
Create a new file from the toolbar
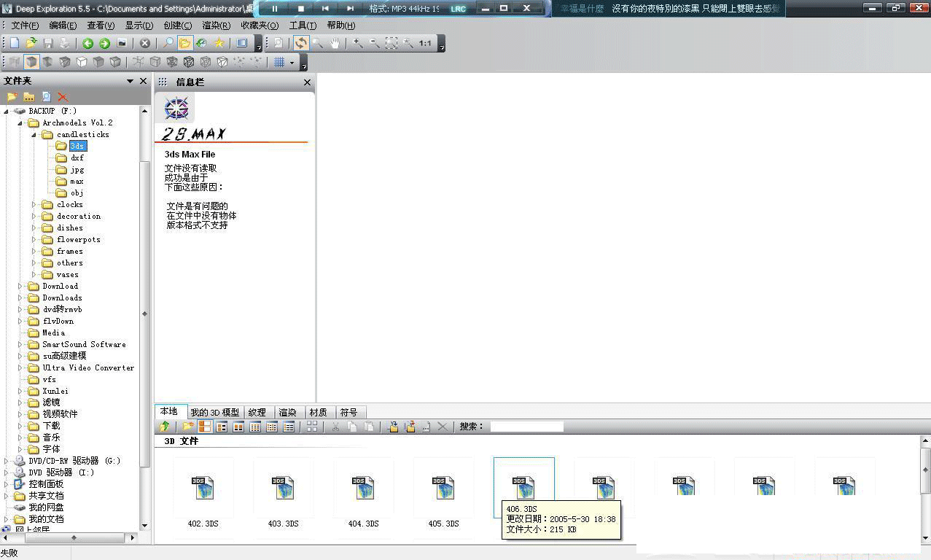(x=14, y=43)
